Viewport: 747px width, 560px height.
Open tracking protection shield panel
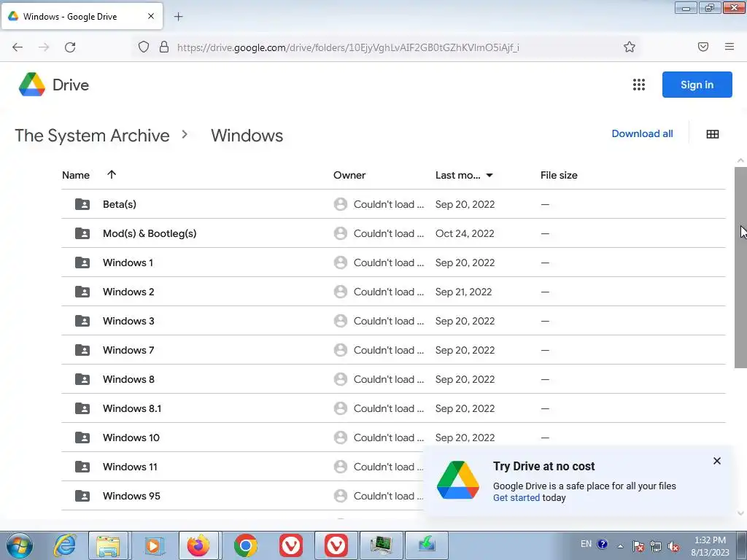(x=144, y=47)
